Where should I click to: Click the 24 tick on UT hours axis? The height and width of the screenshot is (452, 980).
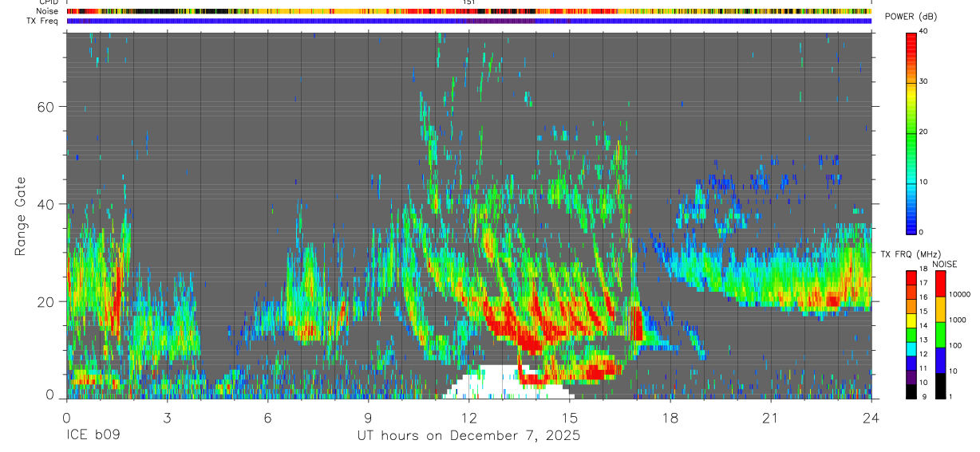(871, 418)
